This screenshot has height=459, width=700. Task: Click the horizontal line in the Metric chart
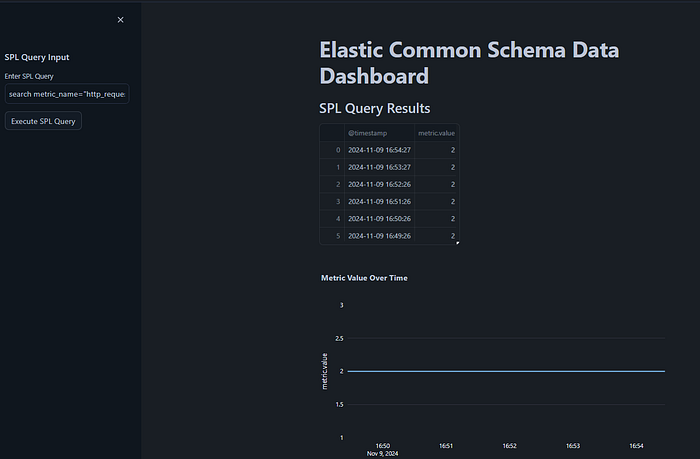point(500,371)
